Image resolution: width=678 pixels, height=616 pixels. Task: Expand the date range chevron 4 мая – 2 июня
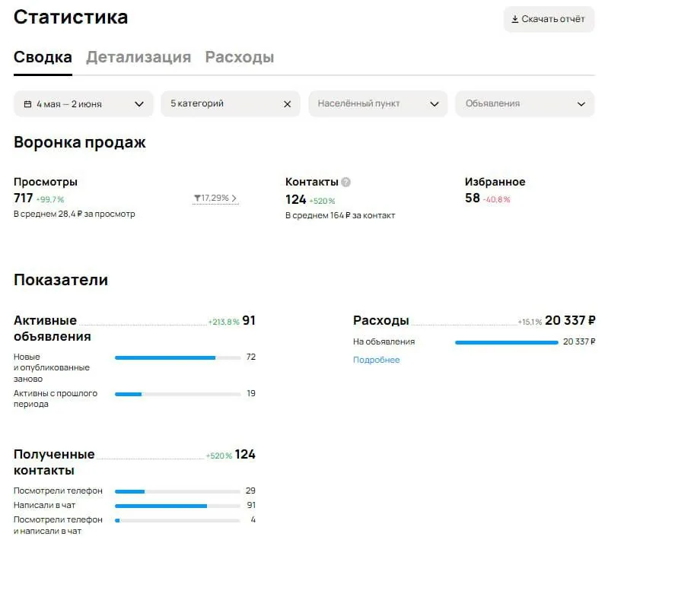[138, 104]
